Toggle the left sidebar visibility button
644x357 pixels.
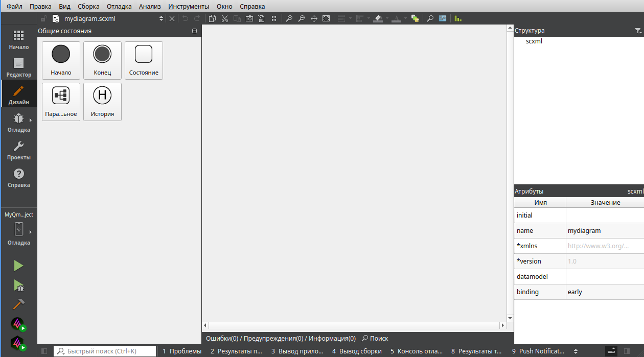tap(44, 351)
